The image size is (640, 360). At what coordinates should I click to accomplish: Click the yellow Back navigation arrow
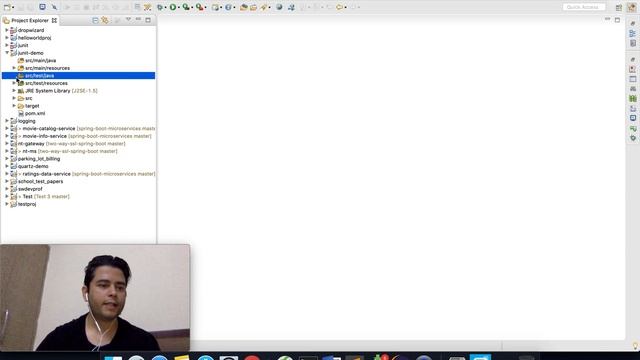(x=339, y=7)
